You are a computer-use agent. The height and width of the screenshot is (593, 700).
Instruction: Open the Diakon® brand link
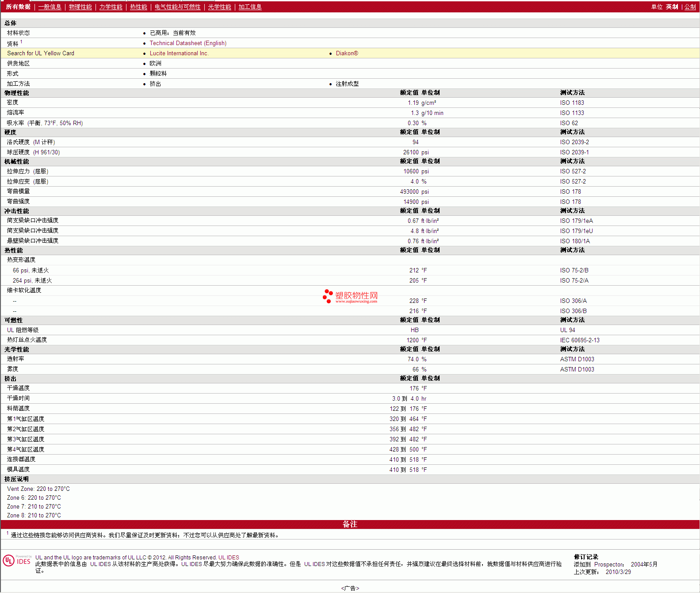tap(347, 54)
